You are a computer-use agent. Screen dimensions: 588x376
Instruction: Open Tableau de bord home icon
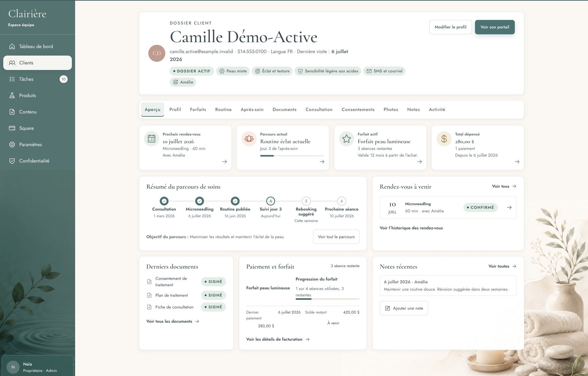pyautogui.click(x=12, y=46)
